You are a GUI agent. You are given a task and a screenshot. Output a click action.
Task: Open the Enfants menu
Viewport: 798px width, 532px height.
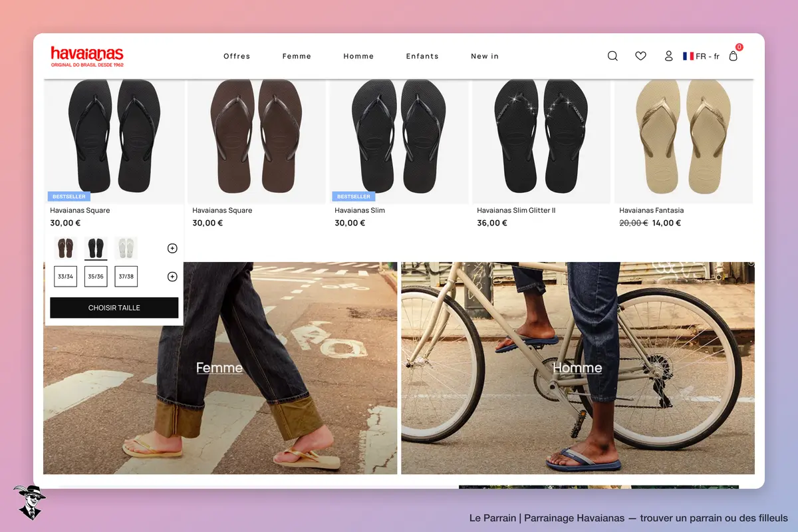422,57
